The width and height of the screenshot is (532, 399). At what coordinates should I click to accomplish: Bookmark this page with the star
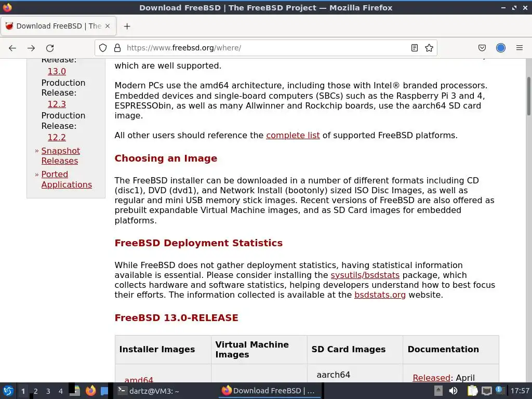pos(429,48)
